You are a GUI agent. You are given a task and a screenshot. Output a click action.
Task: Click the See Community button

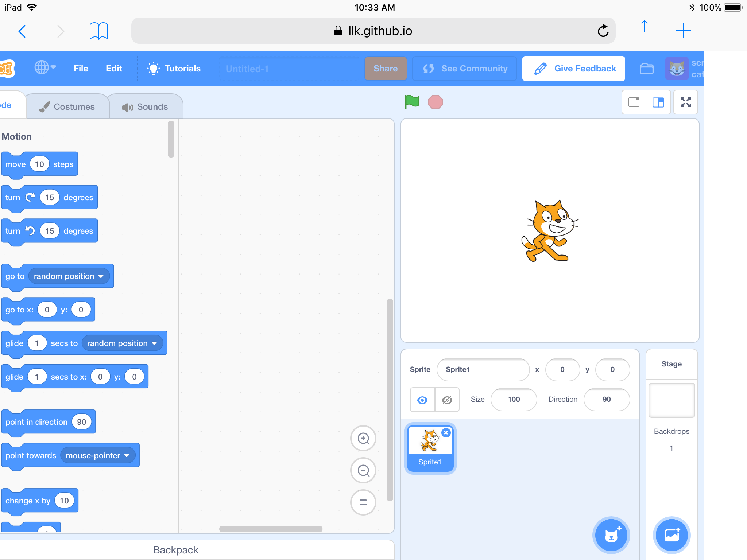[x=465, y=69]
